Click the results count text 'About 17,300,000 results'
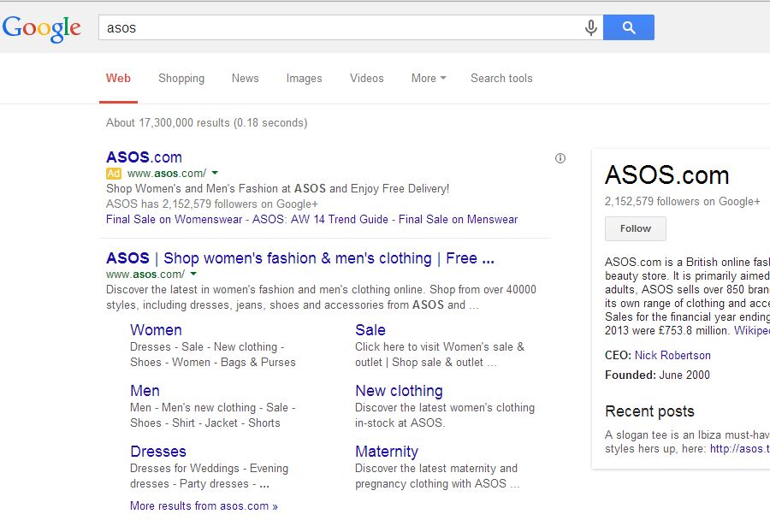 (168, 122)
